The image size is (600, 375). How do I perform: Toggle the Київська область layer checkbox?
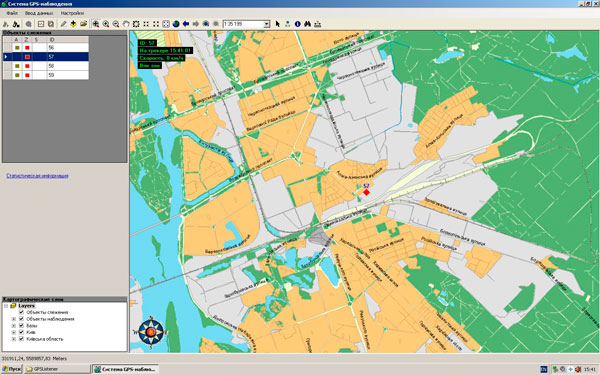[x=21, y=339]
